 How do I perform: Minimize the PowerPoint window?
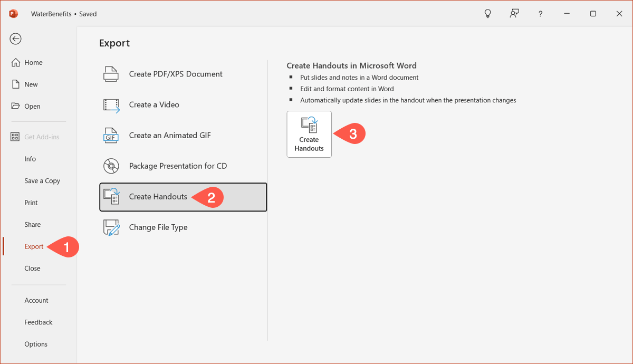coord(567,14)
